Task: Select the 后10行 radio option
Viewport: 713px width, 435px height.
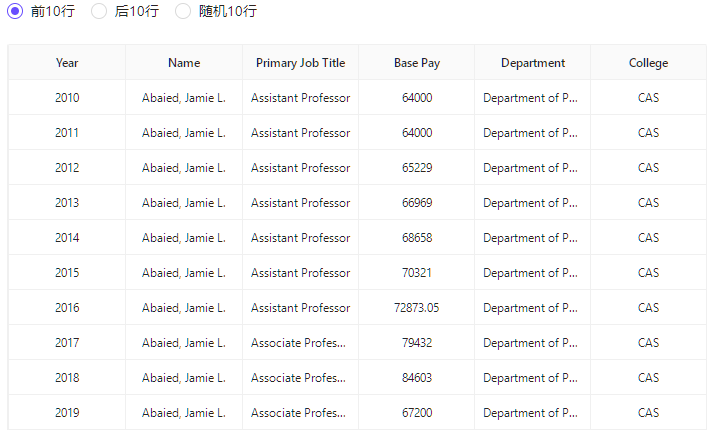Action: 99,11
